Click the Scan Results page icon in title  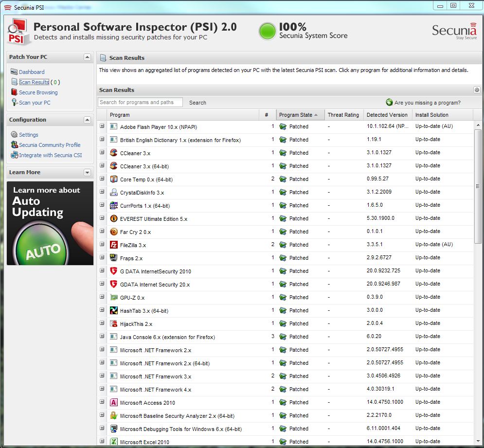pos(103,58)
